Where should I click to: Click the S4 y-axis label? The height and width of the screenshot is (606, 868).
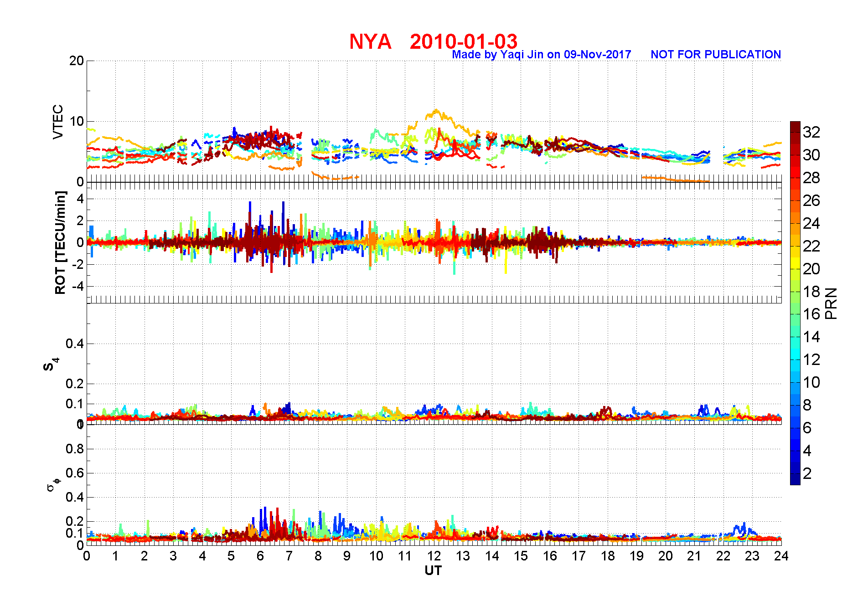point(51,365)
